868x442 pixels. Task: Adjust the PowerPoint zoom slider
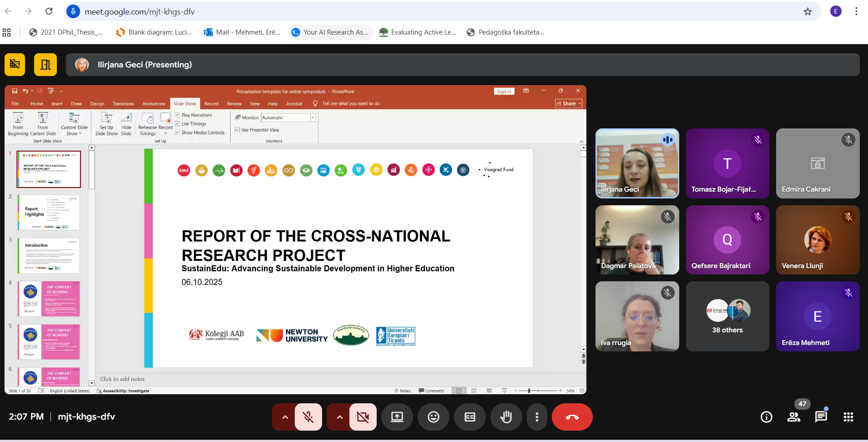[529, 391]
